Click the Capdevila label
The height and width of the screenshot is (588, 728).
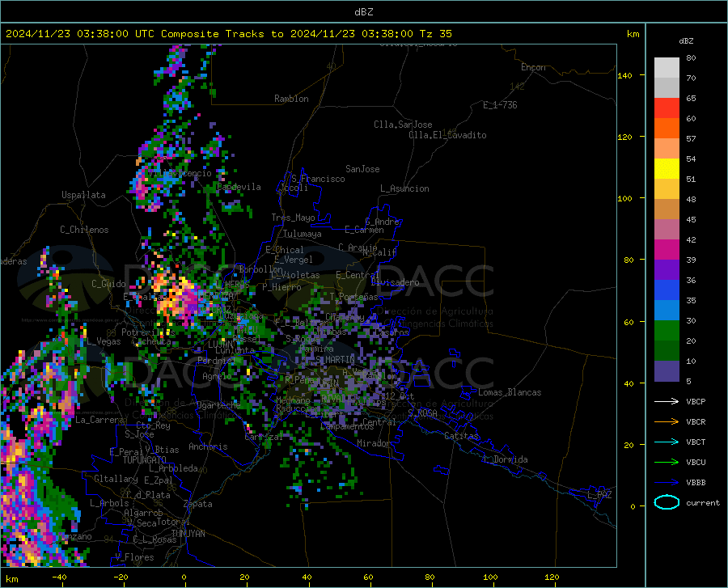click(239, 187)
